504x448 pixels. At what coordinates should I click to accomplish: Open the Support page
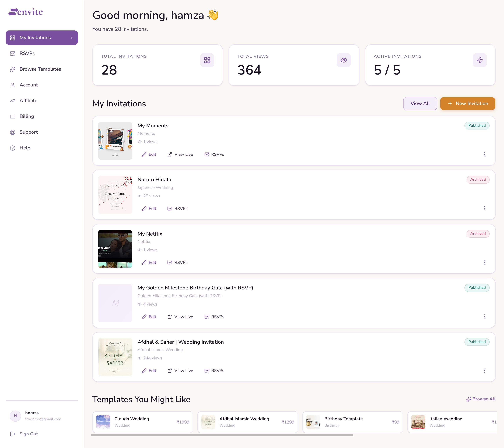[x=42, y=132]
